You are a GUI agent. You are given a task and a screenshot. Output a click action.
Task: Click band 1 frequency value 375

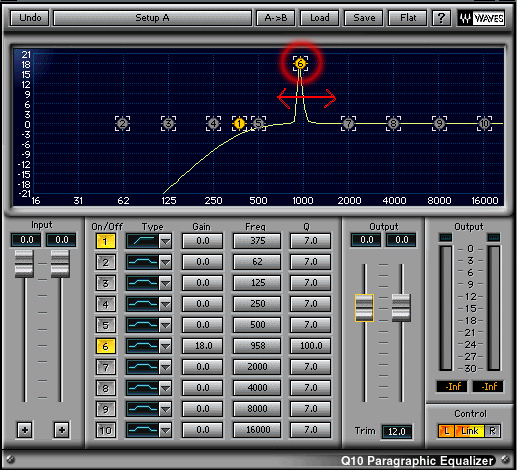click(x=257, y=241)
